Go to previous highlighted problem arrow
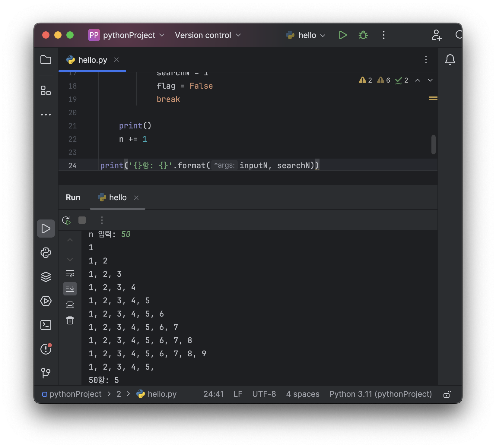496x448 pixels. click(418, 80)
